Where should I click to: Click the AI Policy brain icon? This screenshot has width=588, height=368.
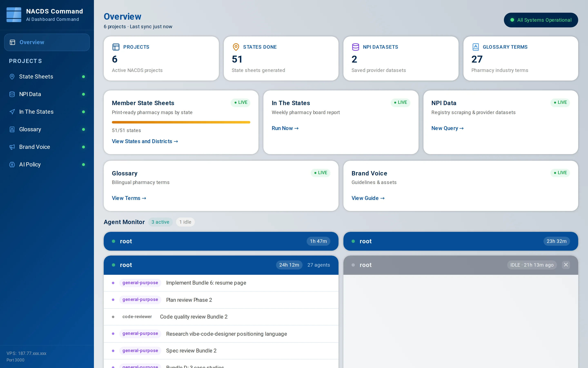click(12, 165)
